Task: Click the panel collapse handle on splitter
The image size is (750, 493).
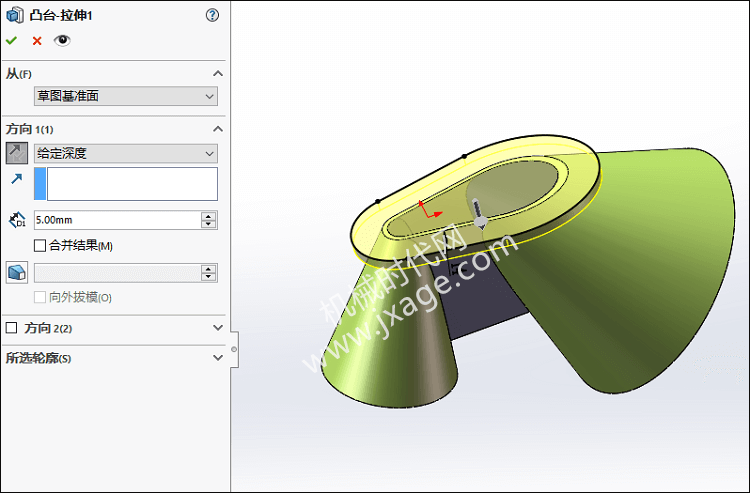Action: [x=234, y=349]
